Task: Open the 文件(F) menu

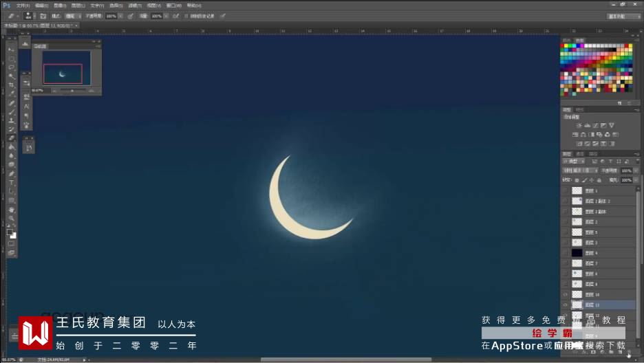Action: 23,5
